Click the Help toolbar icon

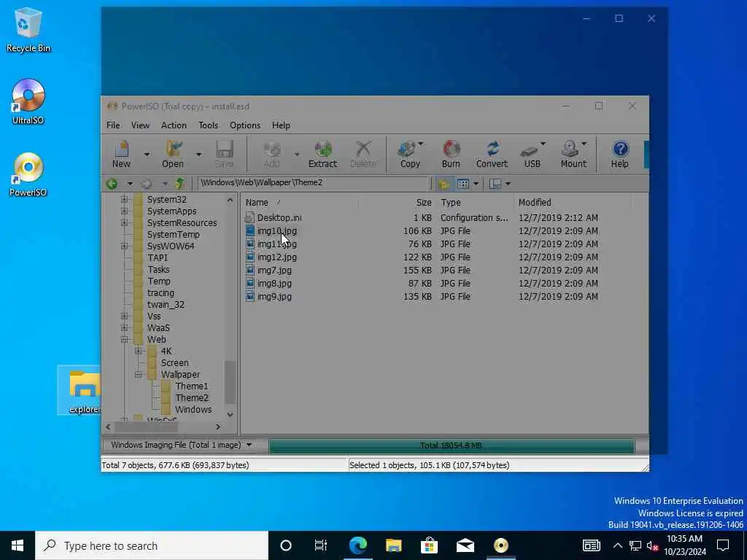point(620,154)
